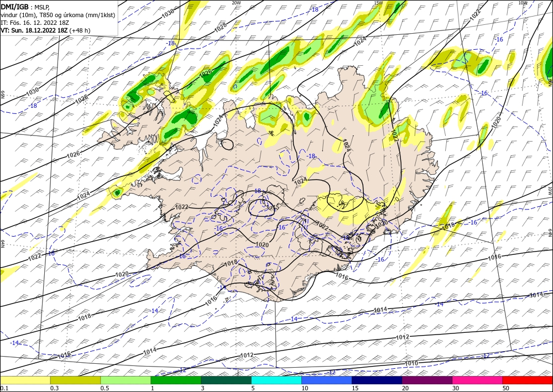Click the legend scale value '15'

coord(355,388)
